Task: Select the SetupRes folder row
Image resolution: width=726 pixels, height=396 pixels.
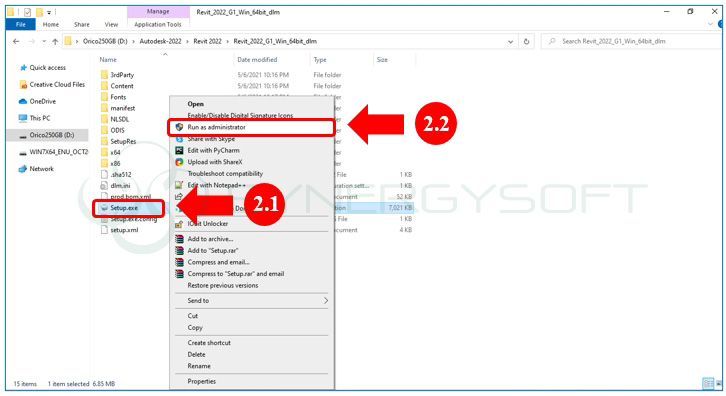Action: tap(123, 141)
